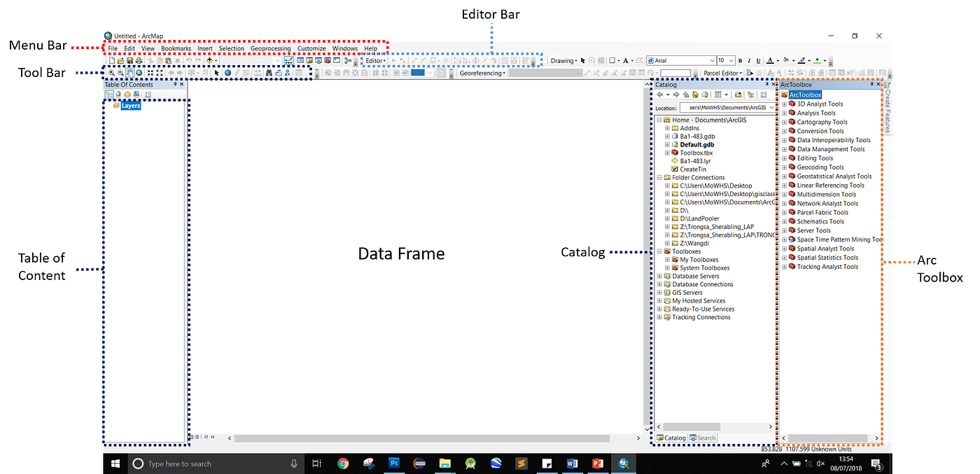Expand the 3D Analyst Tools node in ArcToolbox
This screenshot has width=980, height=474.
(783, 104)
